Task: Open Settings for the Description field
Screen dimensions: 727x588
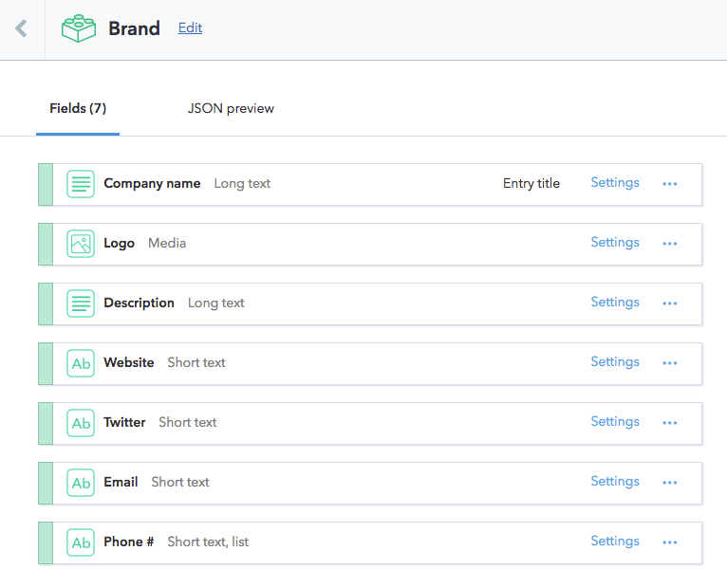Action: click(615, 303)
